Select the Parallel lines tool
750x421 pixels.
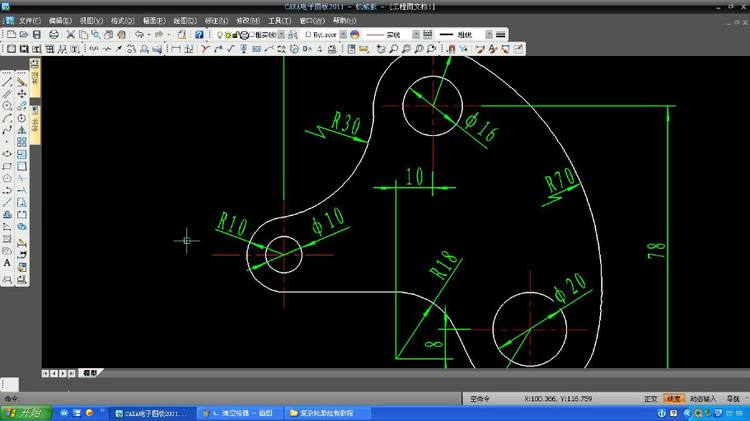[7, 94]
